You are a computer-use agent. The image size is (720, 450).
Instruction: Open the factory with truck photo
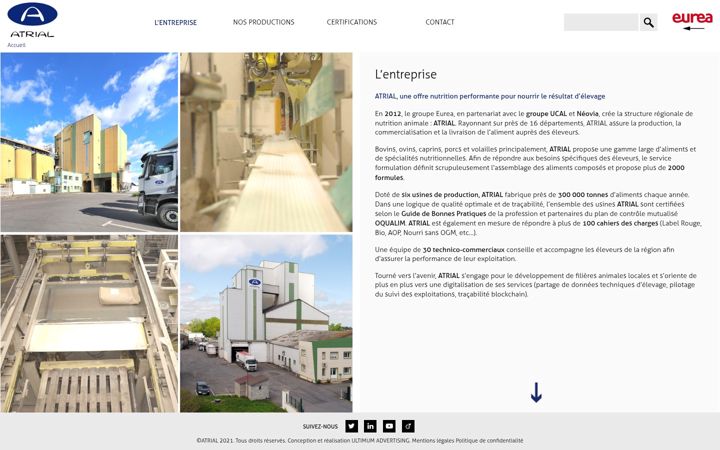coord(89,142)
